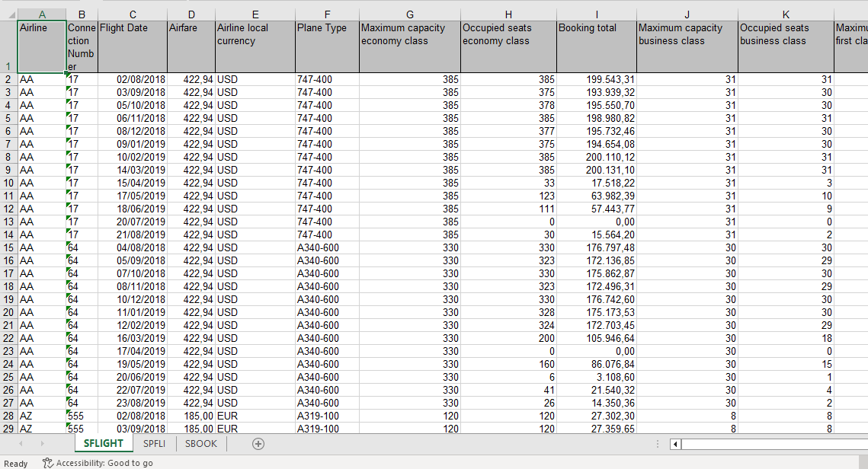Select row 15 header

point(8,247)
